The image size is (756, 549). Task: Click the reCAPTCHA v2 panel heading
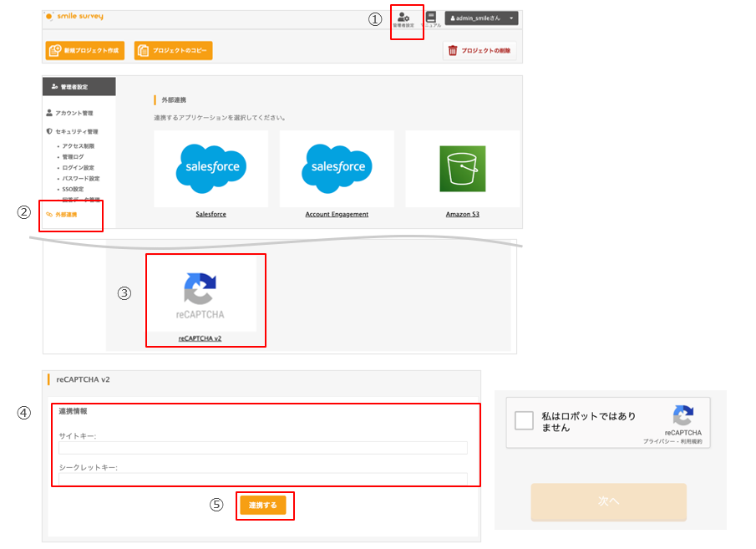click(x=83, y=379)
